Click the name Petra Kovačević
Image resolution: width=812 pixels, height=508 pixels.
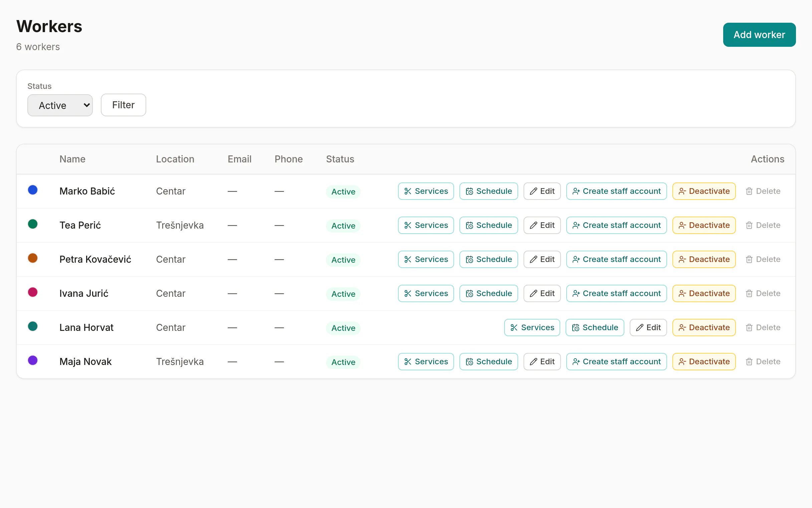point(95,259)
